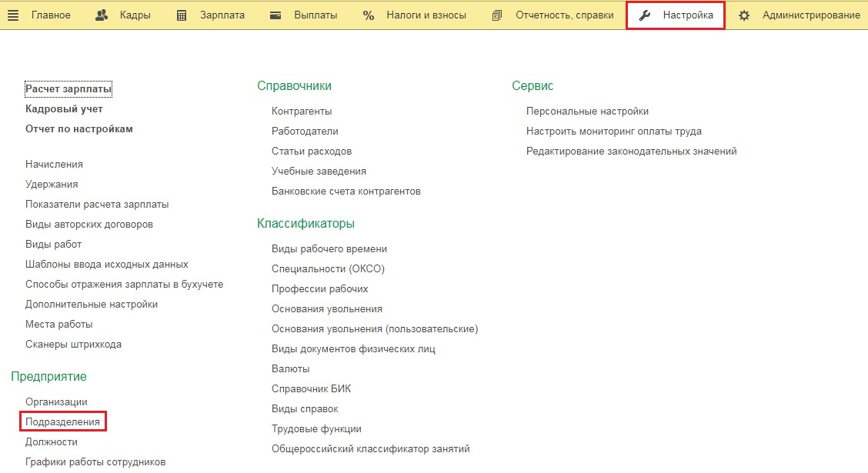Open the Контрагенты directory

[302, 112]
